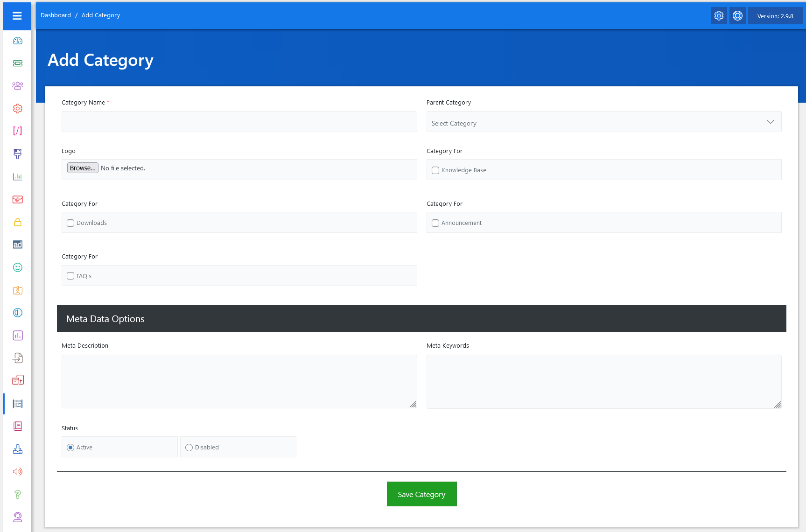Click the green question mark sidebar icon

(18, 494)
